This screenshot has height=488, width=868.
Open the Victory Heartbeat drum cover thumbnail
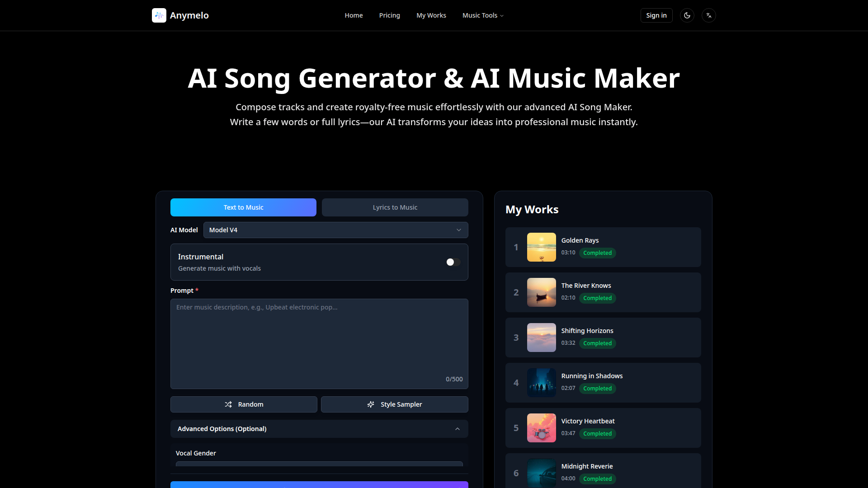(x=541, y=428)
